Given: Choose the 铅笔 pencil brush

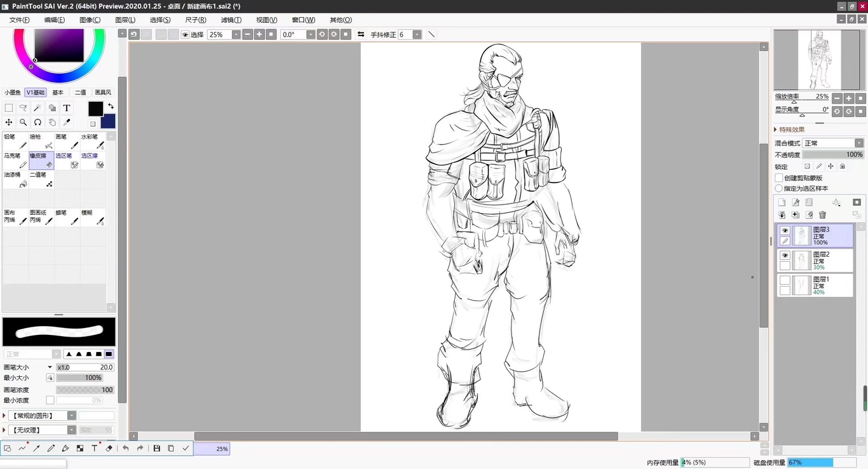Looking at the screenshot, I should [x=15, y=141].
